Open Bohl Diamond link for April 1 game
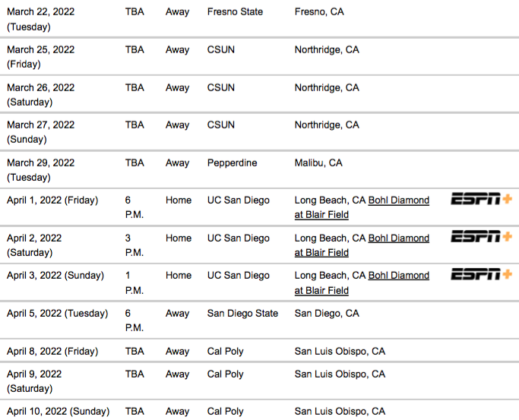The width and height of the screenshot is (519, 420). coord(362,207)
